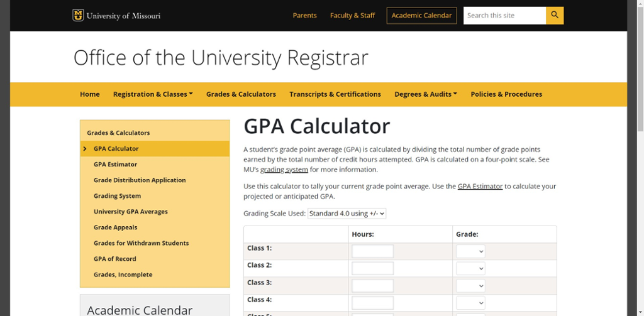Open Grade Distribution Application sidebar link
The height and width of the screenshot is (316, 644).
[x=140, y=180]
